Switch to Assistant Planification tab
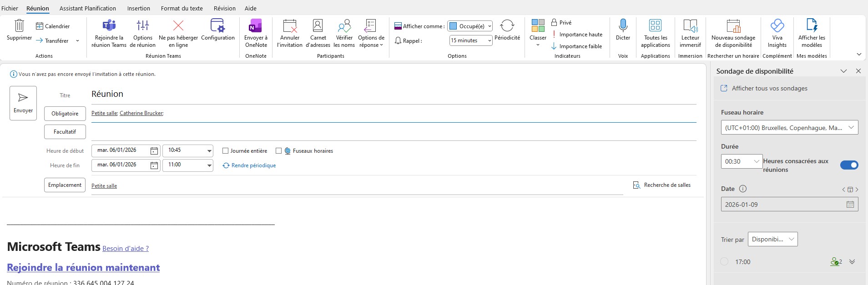The height and width of the screenshot is (285, 868). click(88, 8)
